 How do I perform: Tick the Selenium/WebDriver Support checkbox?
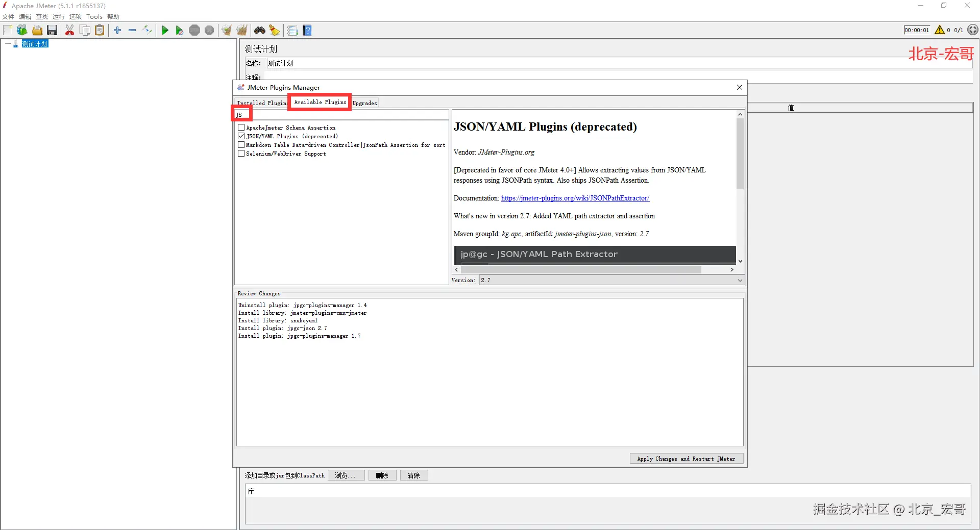[x=241, y=154]
